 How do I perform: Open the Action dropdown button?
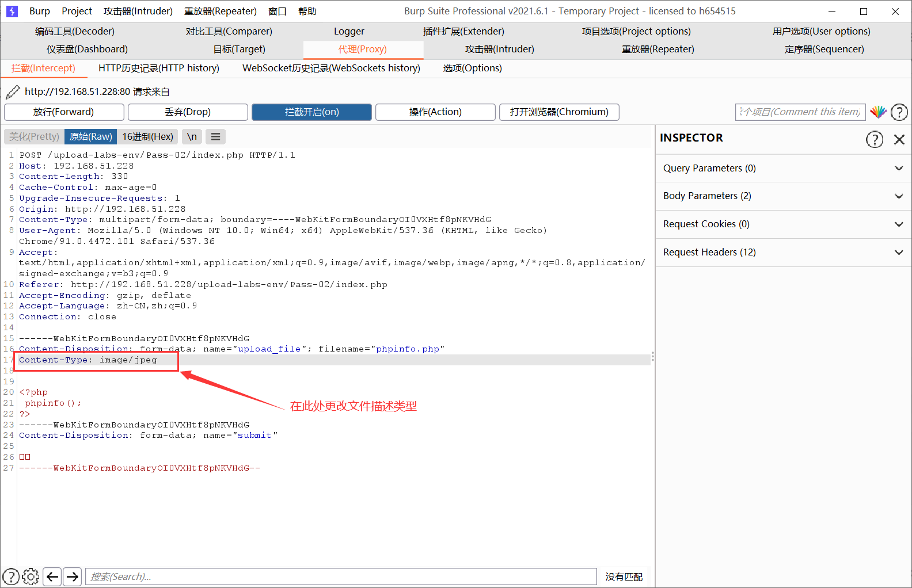(435, 112)
